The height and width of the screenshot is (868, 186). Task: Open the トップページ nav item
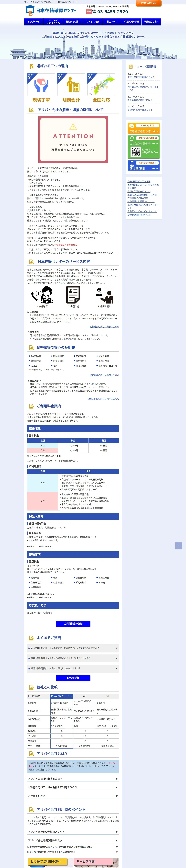click(x=34, y=22)
